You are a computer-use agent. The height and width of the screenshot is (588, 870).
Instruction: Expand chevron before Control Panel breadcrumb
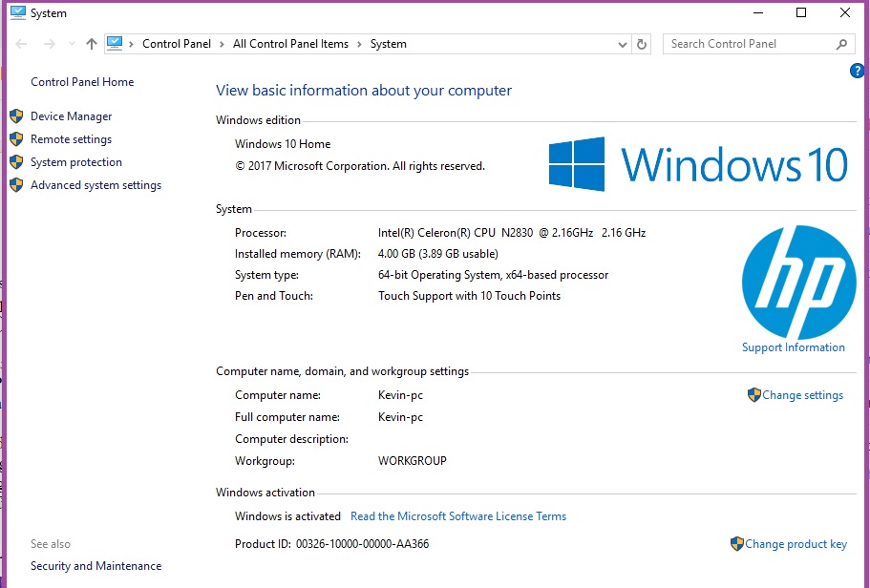pyautogui.click(x=132, y=44)
